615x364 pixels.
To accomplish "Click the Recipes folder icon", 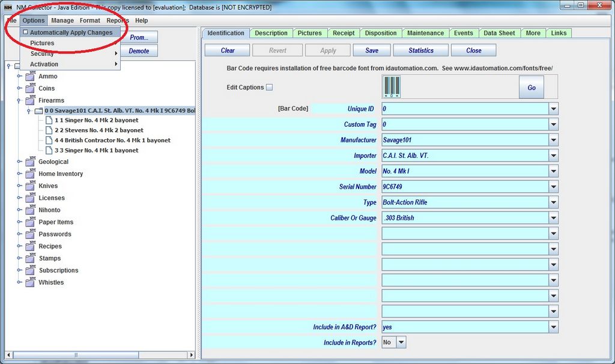I will 30,246.
